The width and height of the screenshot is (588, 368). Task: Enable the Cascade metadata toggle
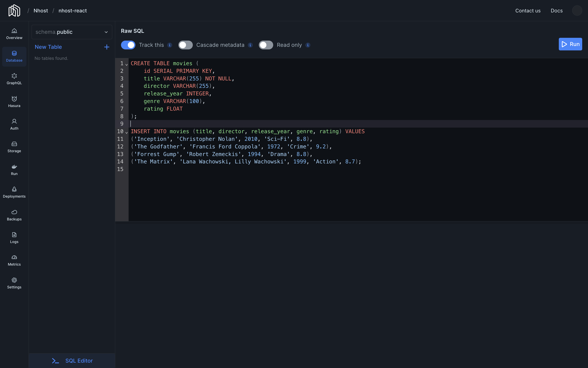click(185, 45)
